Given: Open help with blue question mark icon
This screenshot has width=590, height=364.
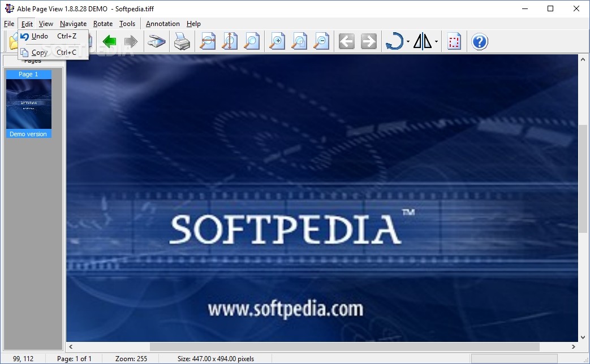Looking at the screenshot, I should point(480,41).
